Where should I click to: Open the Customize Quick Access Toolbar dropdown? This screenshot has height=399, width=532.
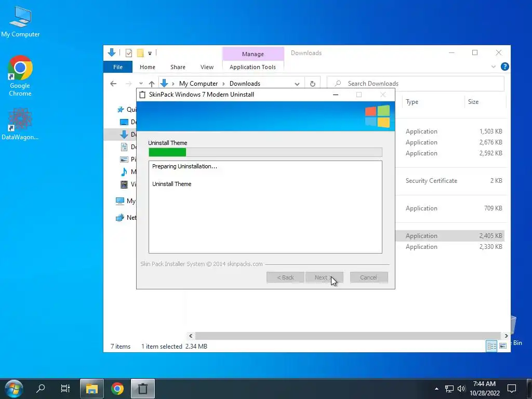150,54
